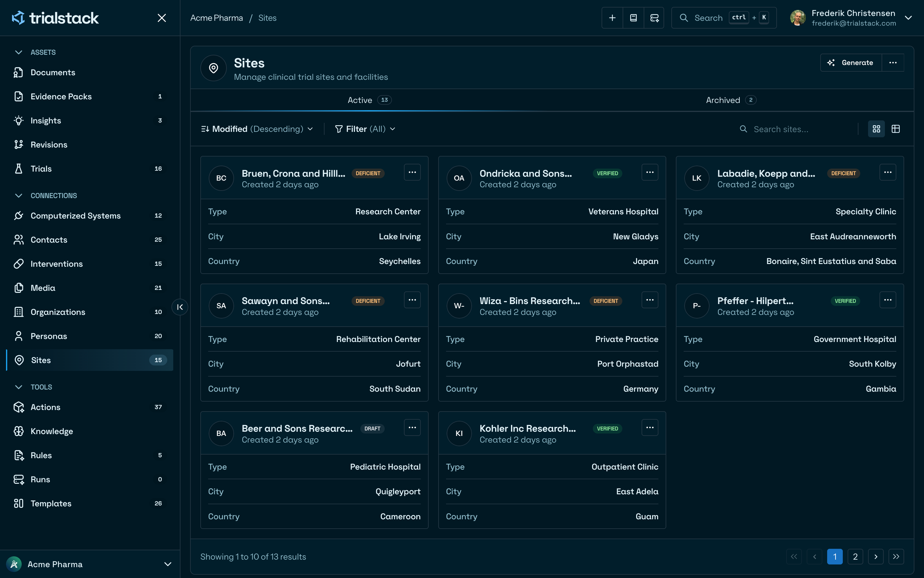Viewport: 924px width, 578px height.
Task: Open Rules section
Action: coord(90,455)
